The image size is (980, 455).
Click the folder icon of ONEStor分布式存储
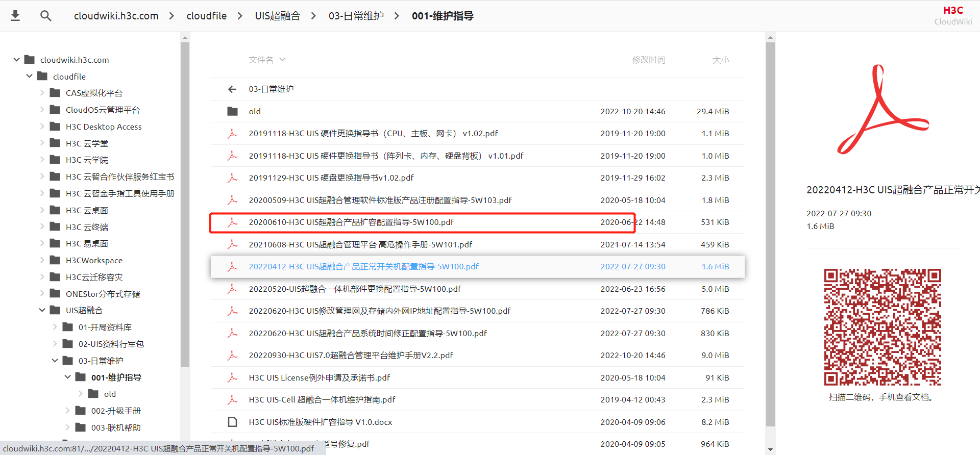point(55,293)
